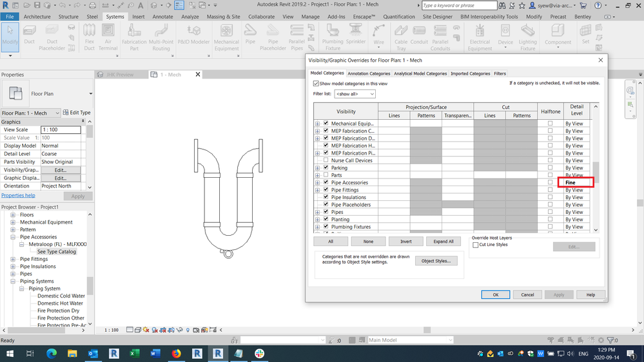
Task: Select the Plumbing Fixture tool
Action: click(332, 37)
